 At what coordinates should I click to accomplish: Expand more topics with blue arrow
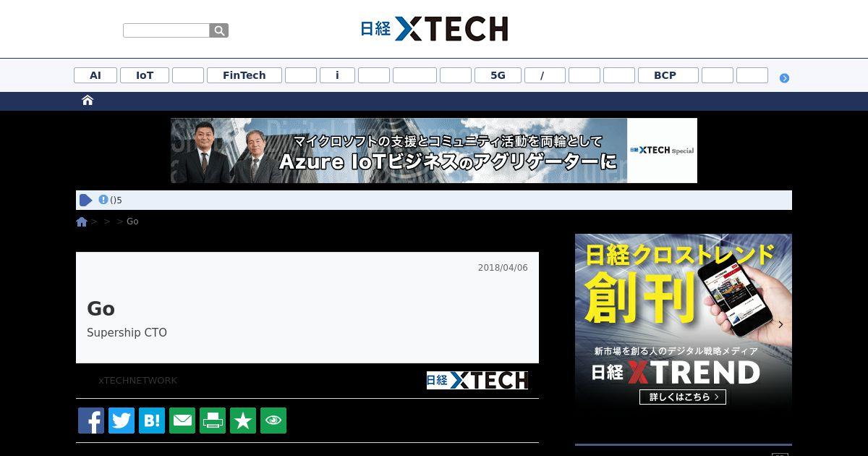click(x=784, y=78)
